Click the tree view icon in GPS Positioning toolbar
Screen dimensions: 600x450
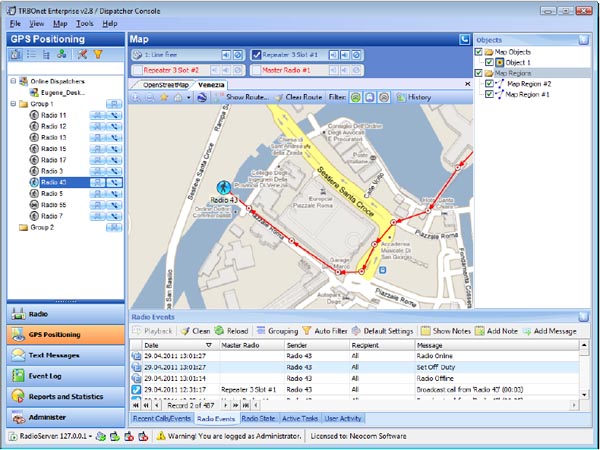tap(46, 55)
